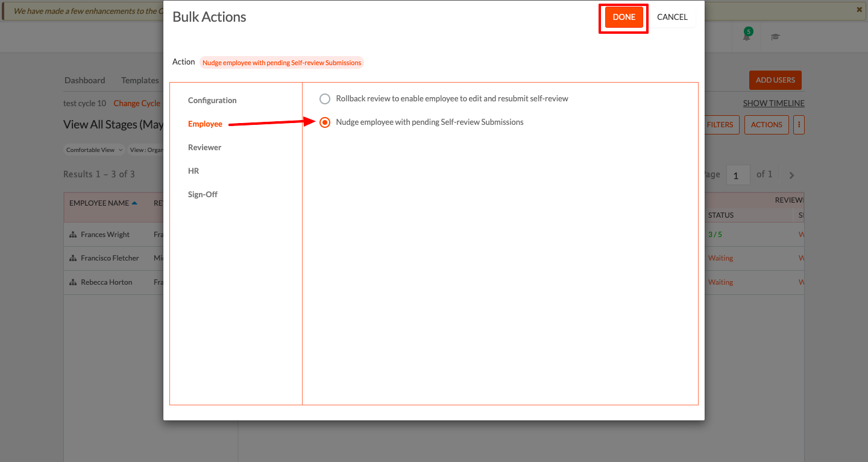Go to the Templates tab
Screen dimensions: 868x462
(x=140, y=80)
